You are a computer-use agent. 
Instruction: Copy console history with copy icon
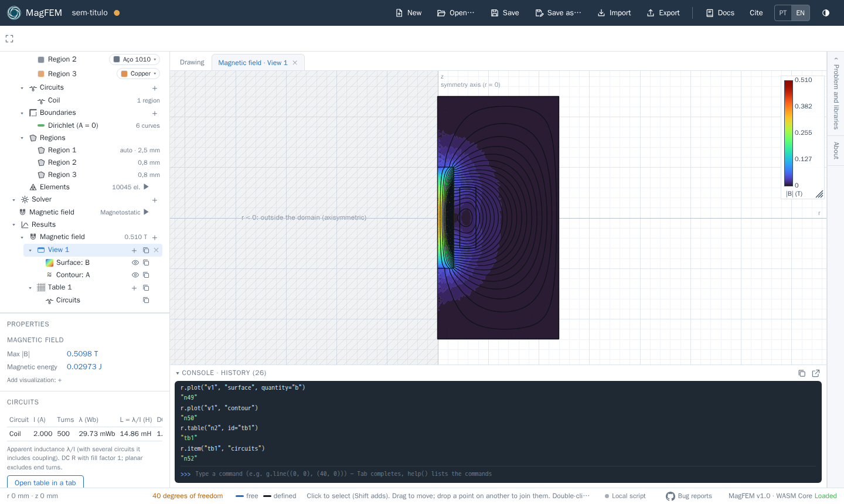802,373
